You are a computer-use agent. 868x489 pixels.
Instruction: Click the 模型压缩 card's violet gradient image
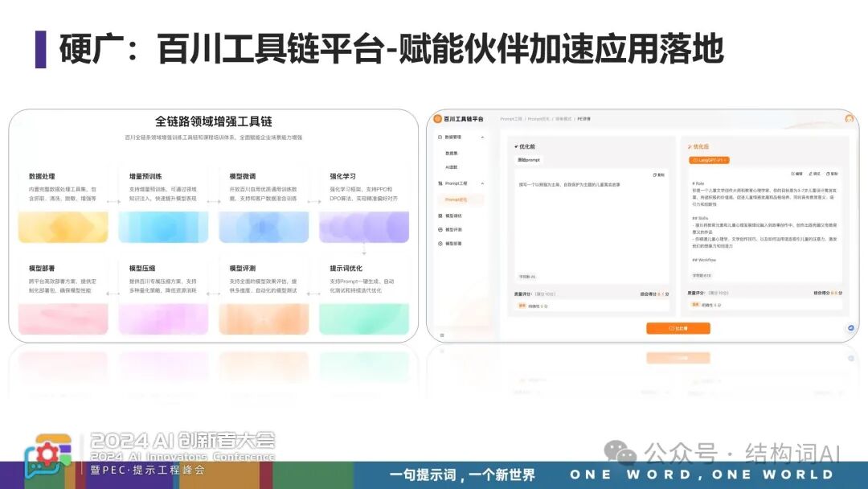(163, 318)
